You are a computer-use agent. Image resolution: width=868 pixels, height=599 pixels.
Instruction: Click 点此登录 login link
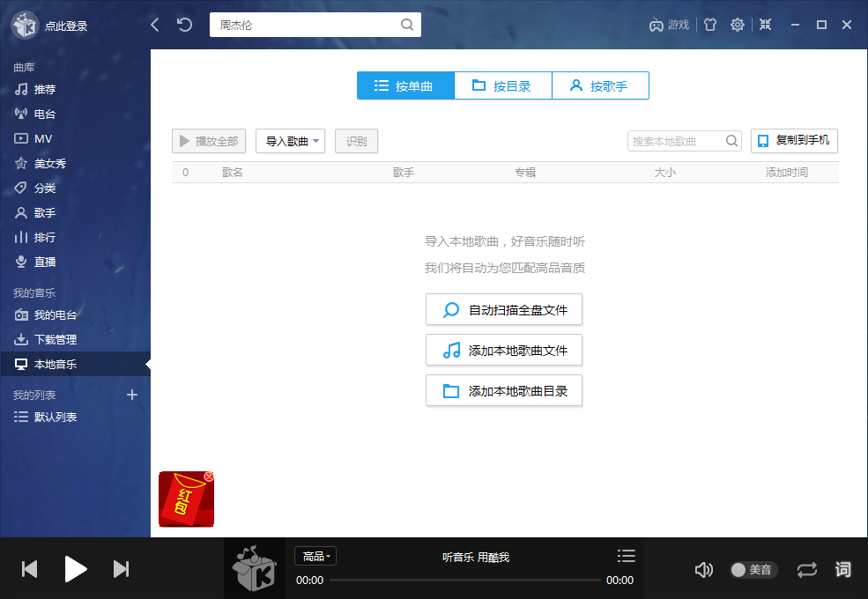pos(66,26)
